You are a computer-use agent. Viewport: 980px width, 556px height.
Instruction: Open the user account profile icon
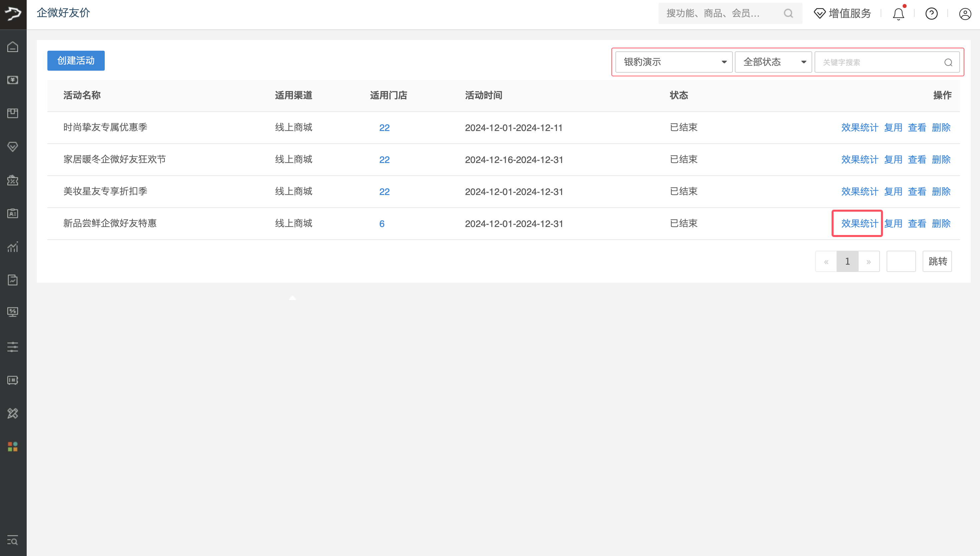click(965, 14)
